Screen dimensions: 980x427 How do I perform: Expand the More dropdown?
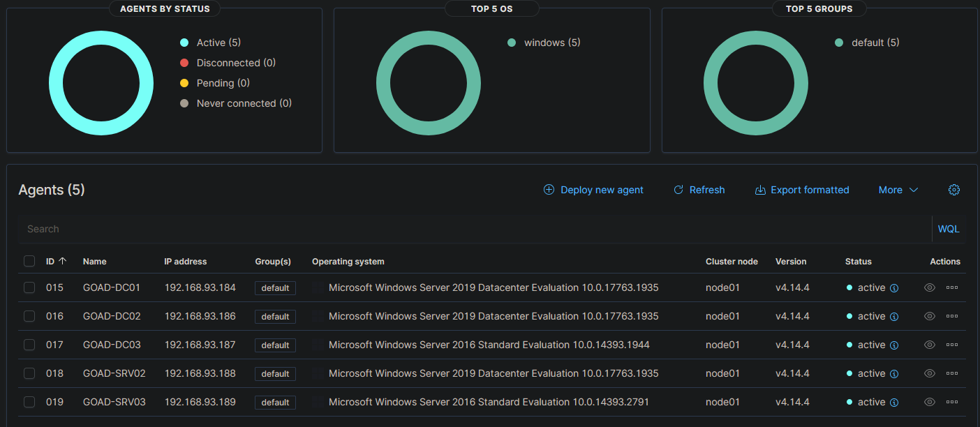898,190
